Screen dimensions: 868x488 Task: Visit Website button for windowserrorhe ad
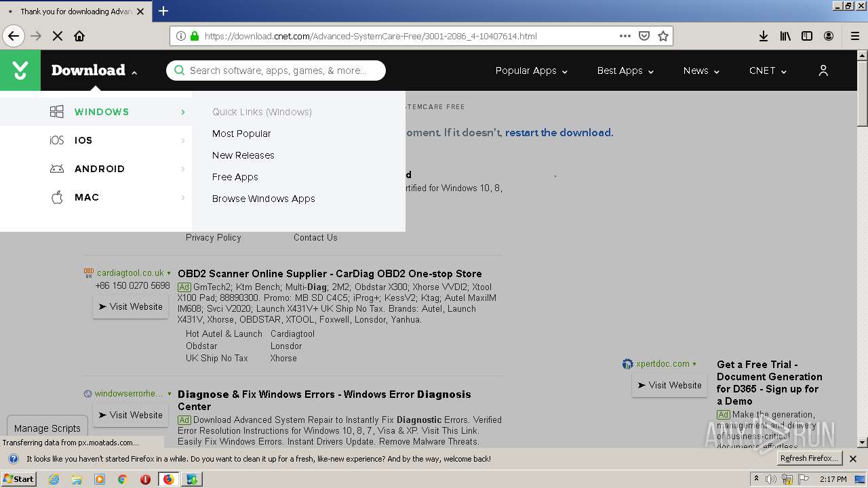click(x=130, y=415)
